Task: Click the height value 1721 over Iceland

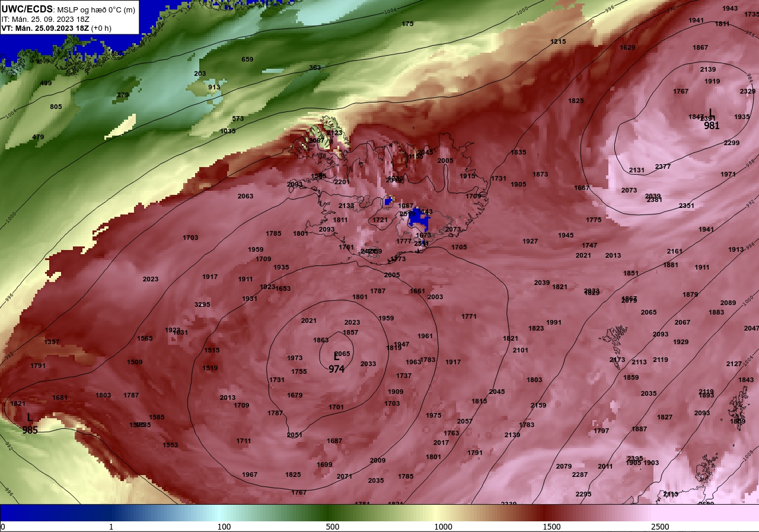Action: pyautogui.click(x=380, y=220)
